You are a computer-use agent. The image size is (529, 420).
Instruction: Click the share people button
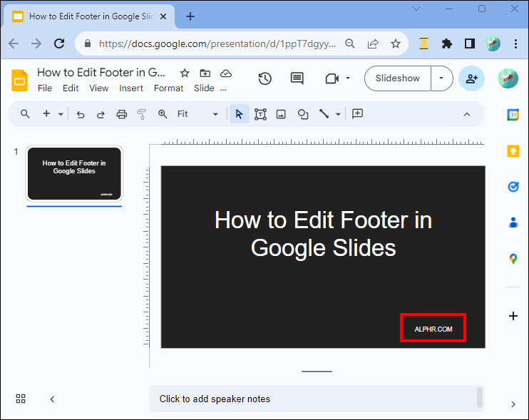[x=471, y=78]
